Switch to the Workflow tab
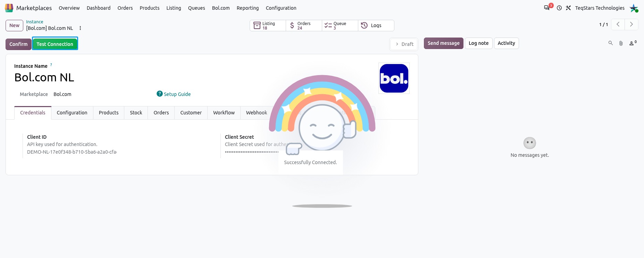Viewport: 644px width, 258px height. pyautogui.click(x=224, y=113)
